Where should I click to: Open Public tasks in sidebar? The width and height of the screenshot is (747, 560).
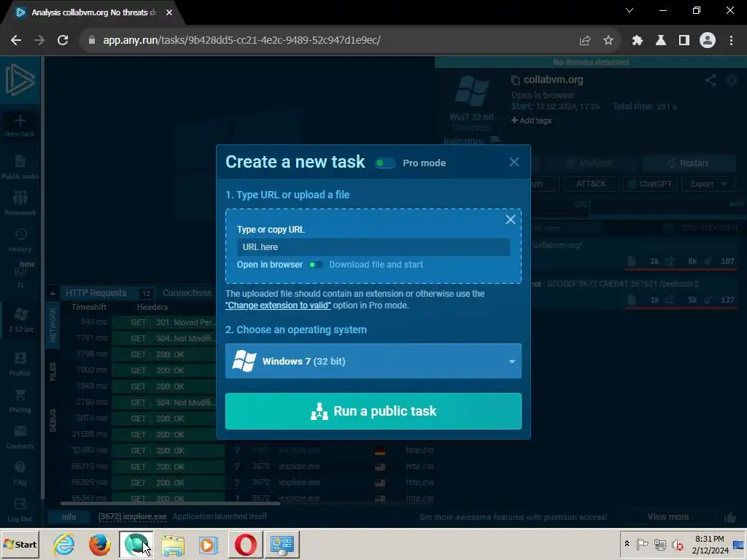pyautogui.click(x=20, y=167)
